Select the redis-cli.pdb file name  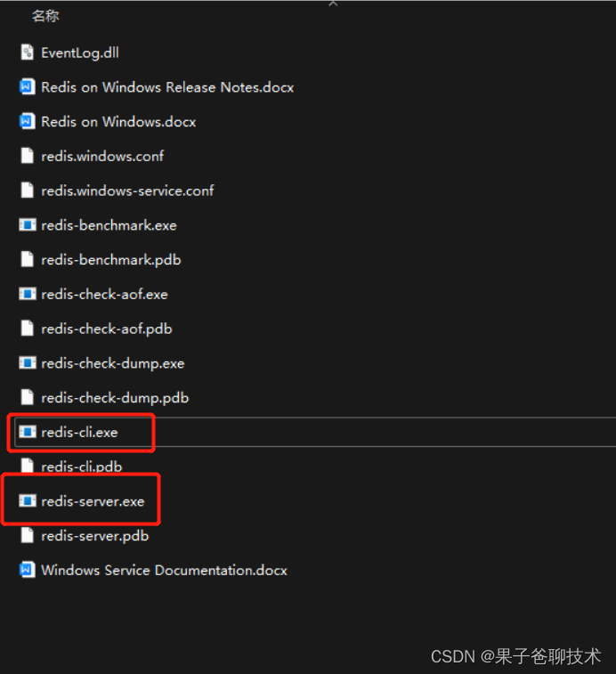pyautogui.click(x=82, y=467)
